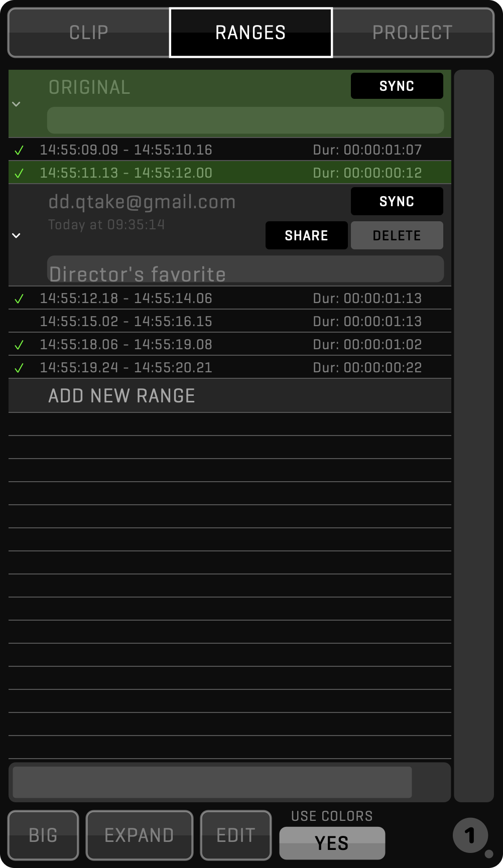
Task: Toggle USE COLORS set to YES
Action: (332, 843)
